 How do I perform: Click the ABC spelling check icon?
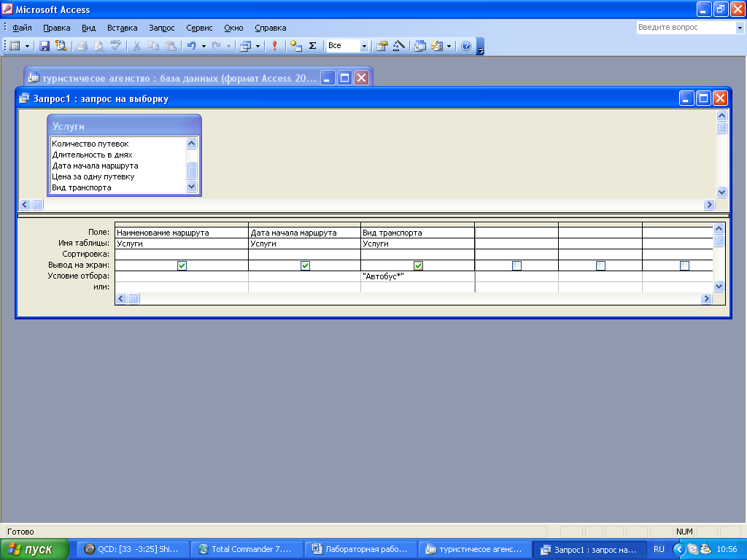click(x=115, y=46)
